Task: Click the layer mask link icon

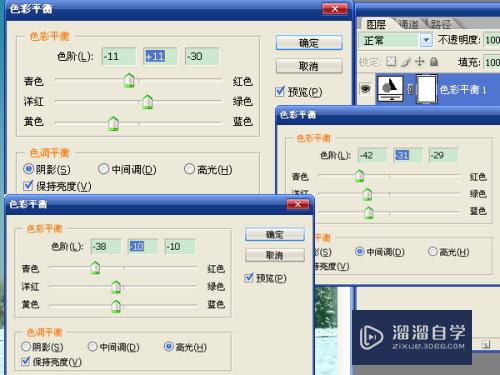Action: coord(411,89)
